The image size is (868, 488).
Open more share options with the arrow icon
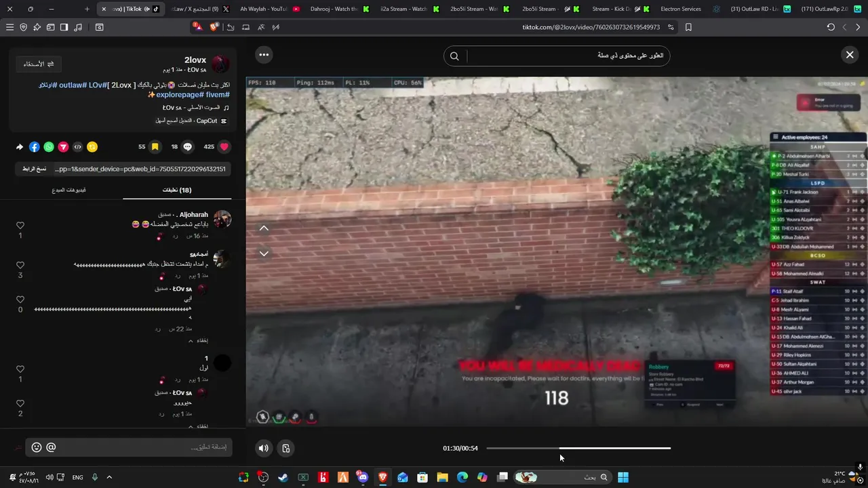[20, 147]
